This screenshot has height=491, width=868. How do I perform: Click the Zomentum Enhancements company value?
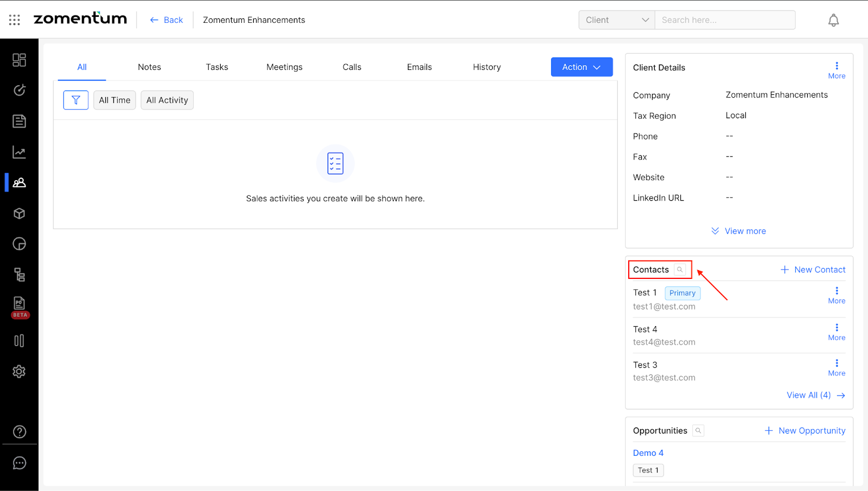[x=777, y=95]
